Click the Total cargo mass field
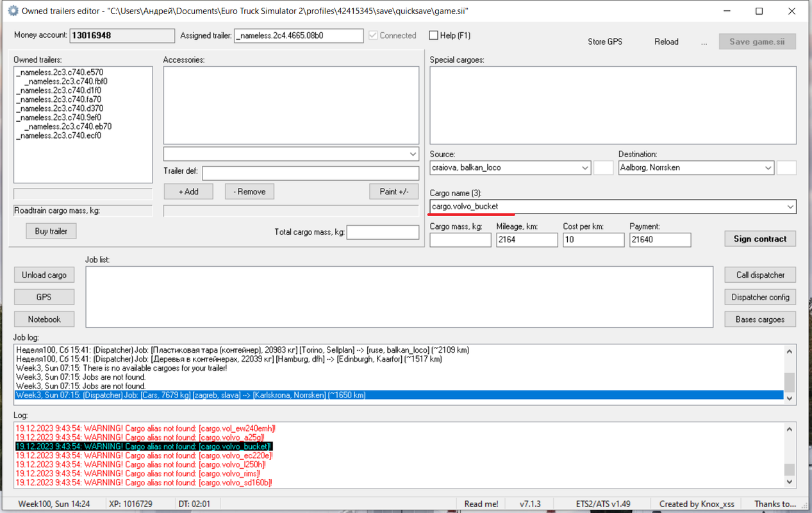 click(383, 232)
